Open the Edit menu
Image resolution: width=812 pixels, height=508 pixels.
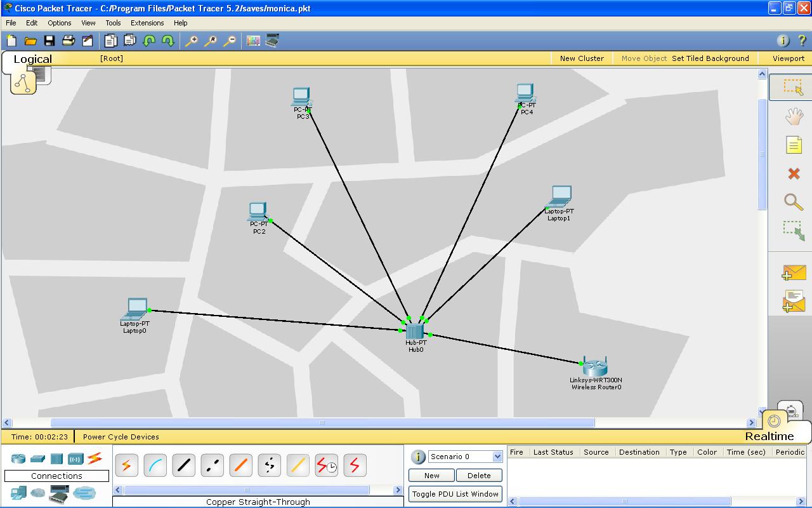click(x=32, y=23)
